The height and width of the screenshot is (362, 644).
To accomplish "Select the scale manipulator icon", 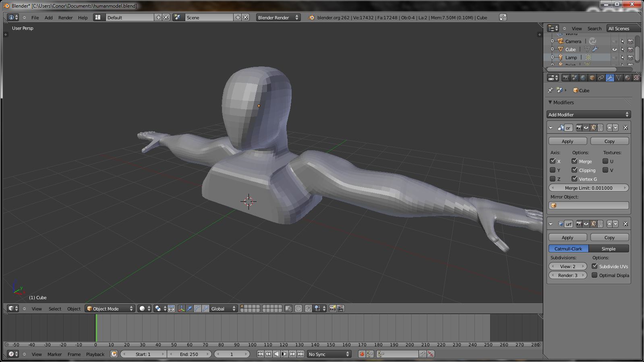I will click(205, 308).
